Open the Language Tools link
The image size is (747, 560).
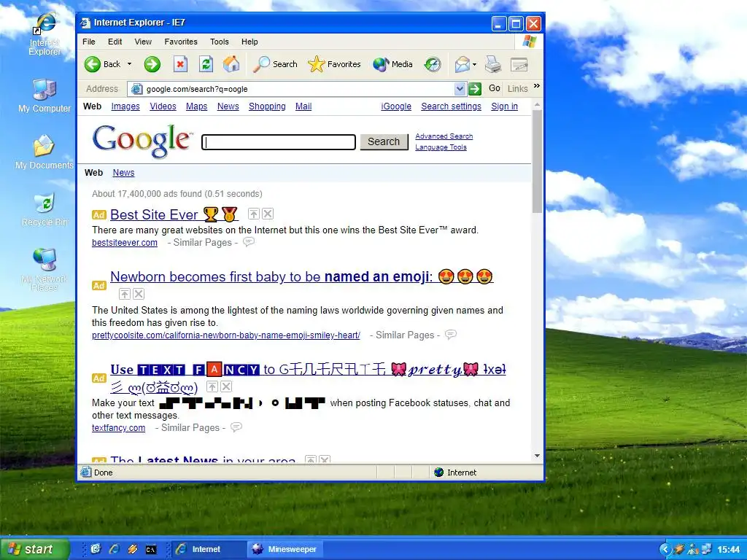(x=441, y=147)
